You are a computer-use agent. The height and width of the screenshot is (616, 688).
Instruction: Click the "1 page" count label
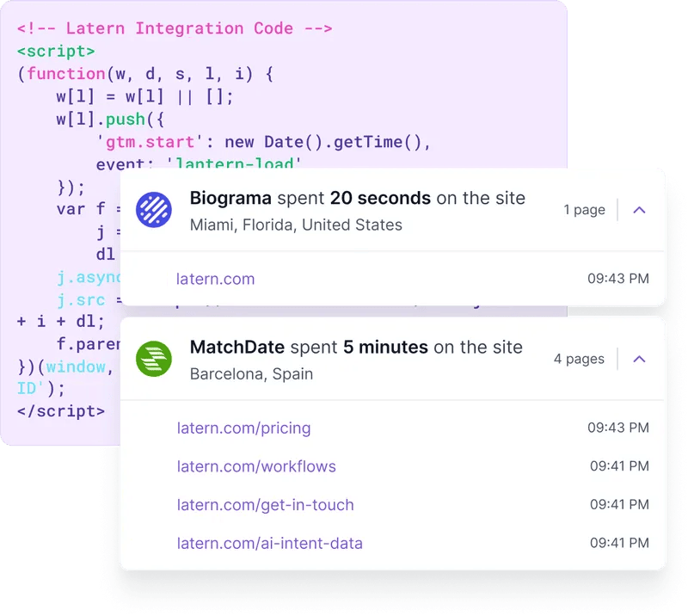pyautogui.click(x=585, y=210)
